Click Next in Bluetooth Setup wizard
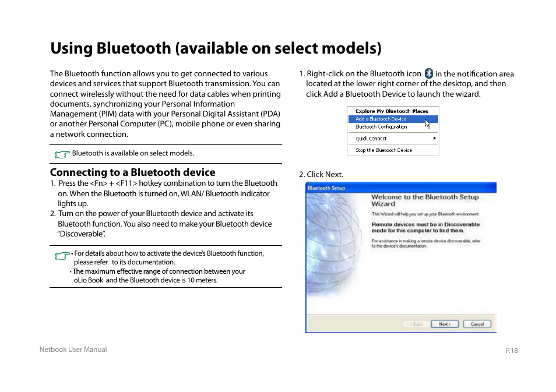This screenshot has height=392, width=556. [x=445, y=324]
